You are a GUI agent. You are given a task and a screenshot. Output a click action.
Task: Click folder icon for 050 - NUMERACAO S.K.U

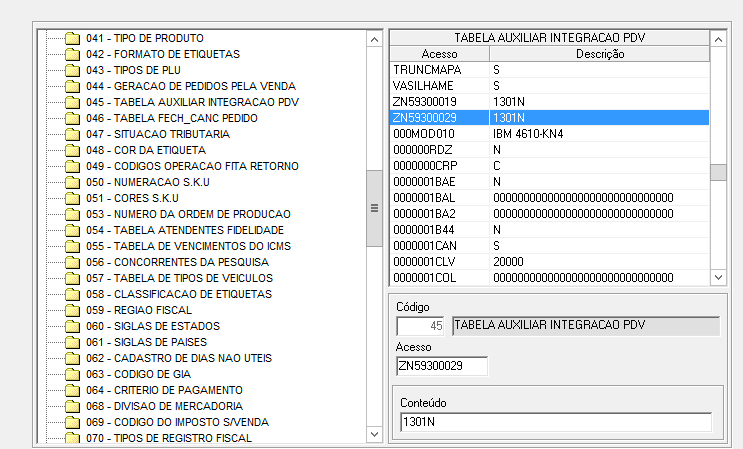pyautogui.click(x=72, y=182)
